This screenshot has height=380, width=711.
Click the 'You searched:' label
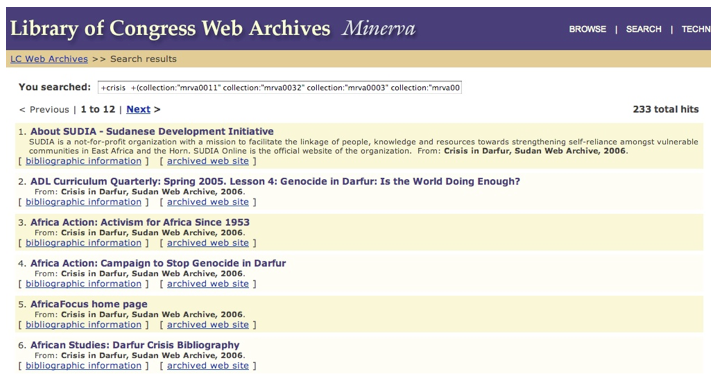pyautogui.click(x=54, y=87)
